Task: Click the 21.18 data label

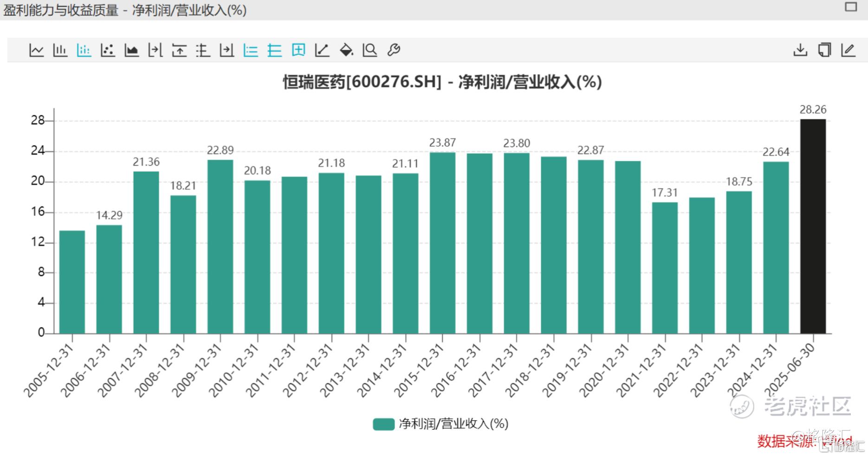Action: tap(331, 163)
